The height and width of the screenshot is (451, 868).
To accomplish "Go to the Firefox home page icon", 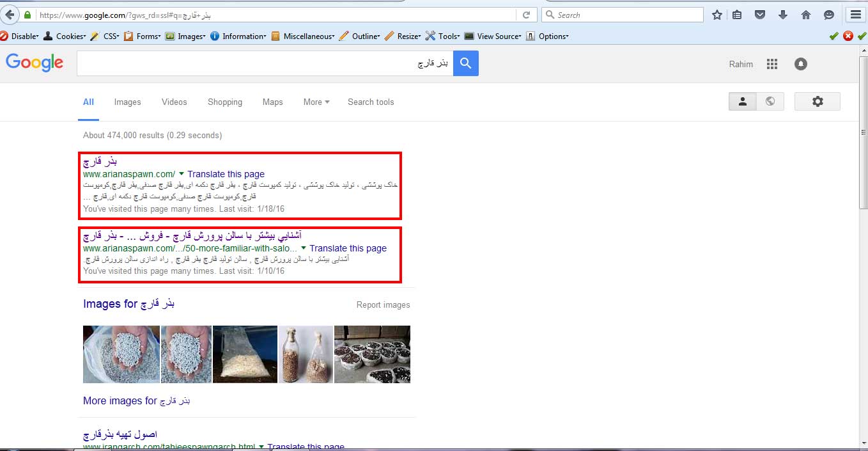I will click(x=805, y=15).
